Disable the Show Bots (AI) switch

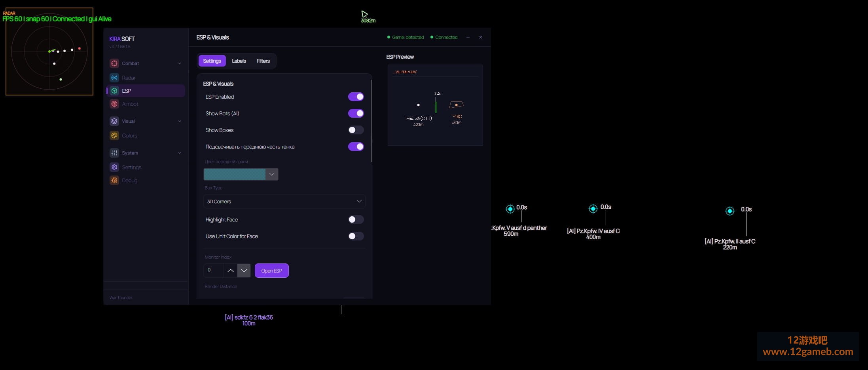click(356, 113)
